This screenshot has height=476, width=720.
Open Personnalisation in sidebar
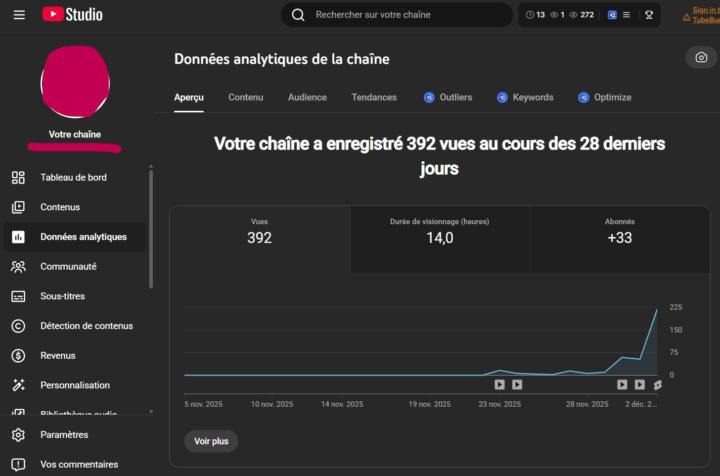73,385
